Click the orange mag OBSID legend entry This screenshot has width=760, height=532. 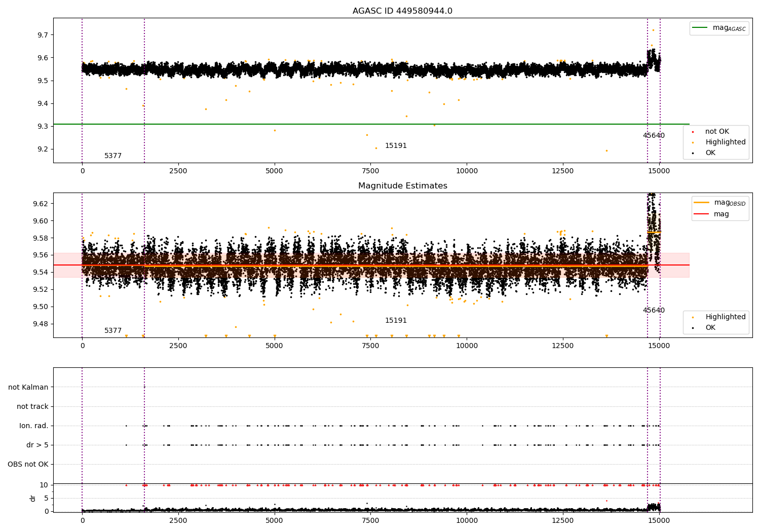(719, 203)
